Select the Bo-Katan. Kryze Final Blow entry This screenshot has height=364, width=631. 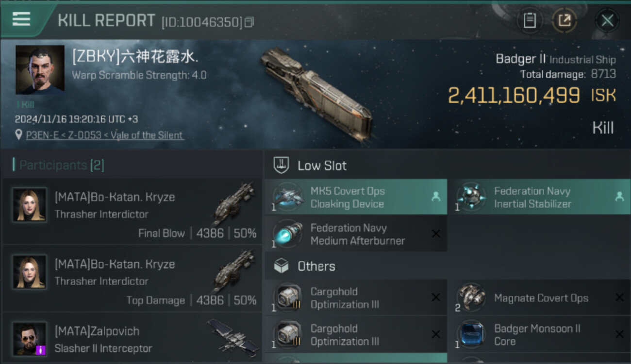click(x=132, y=211)
